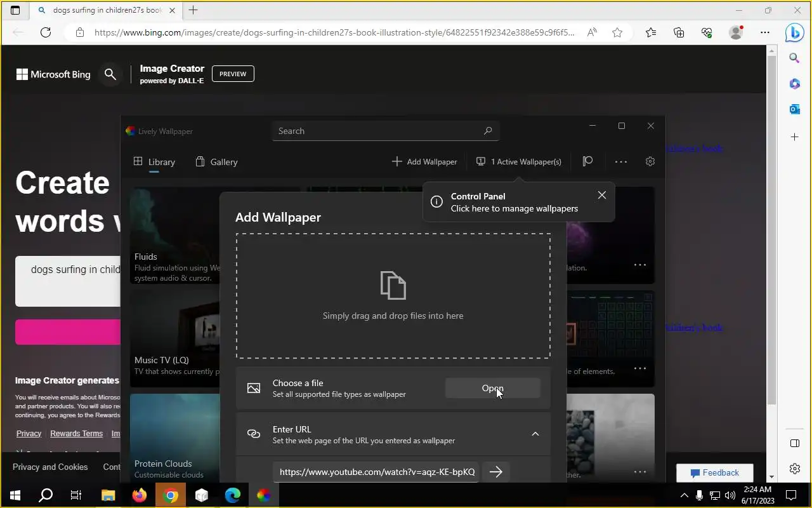The width and height of the screenshot is (812, 508).
Task: Open the Windows Start menu
Action: (x=15, y=495)
